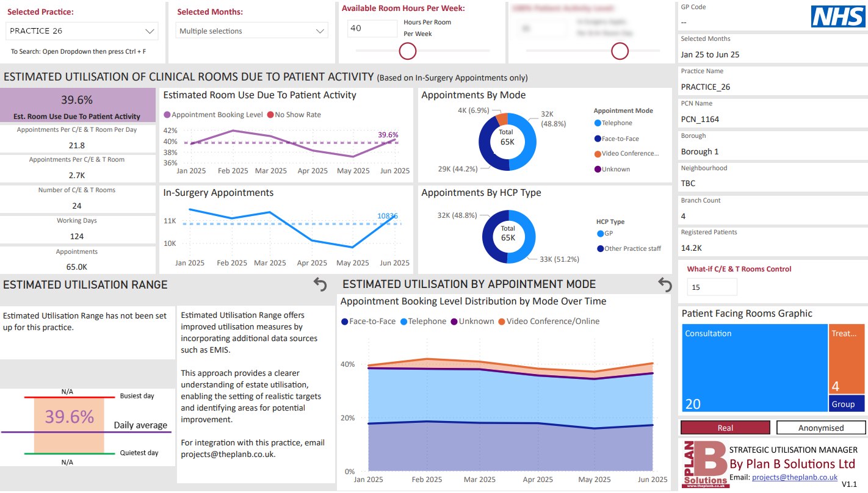This screenshot has width=868, height=493.
Task: Click the NHS logo
Action: click(837, 16)
